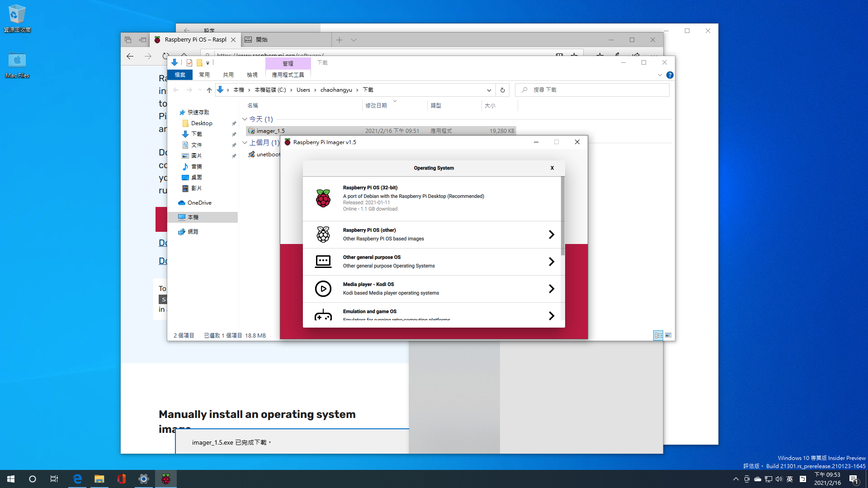The width and height of the screenshot is (868, 488).
Task: Select OneDrive in the navigation pane
Action: tap(199, 203)
